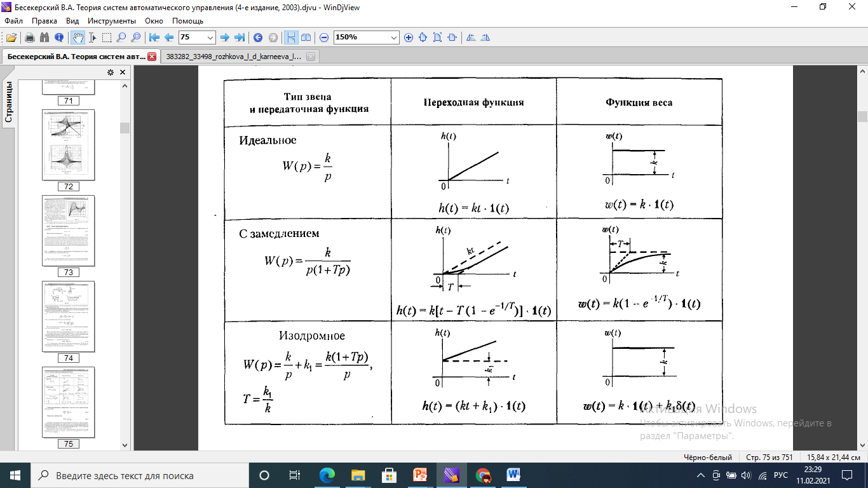Select the text selection cursor tool
Viewport: 868px width, 488px height.
coord(93,37)
